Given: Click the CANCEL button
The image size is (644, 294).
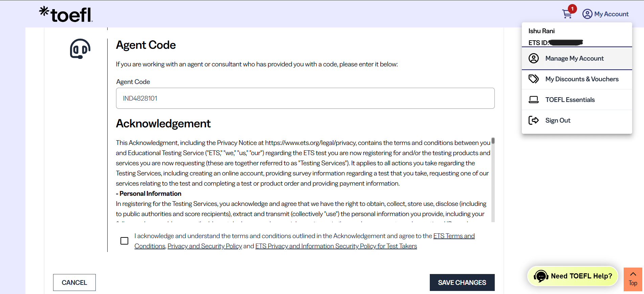Looking at the screenshot, I should point(74,282).
